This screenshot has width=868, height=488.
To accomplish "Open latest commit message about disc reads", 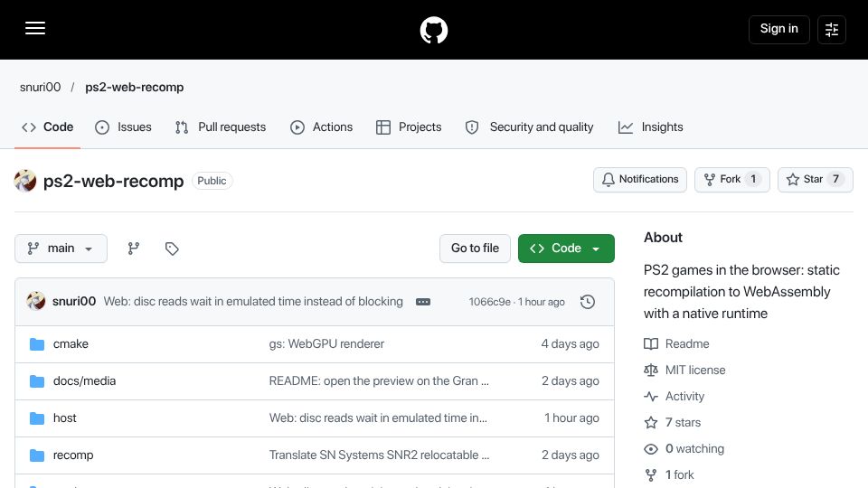I will [253, 302].
